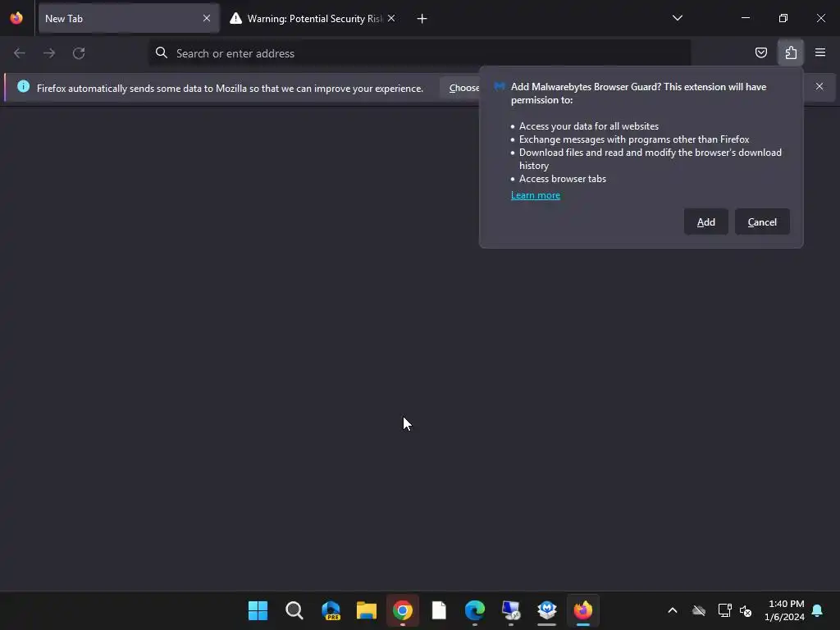Open the Windows Start menu
The image size is (840, 630).
pyautogui.click(x=258, y=610)
